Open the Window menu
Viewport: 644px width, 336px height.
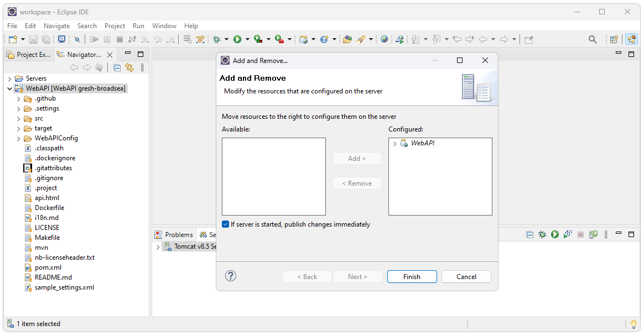[164, 26]
